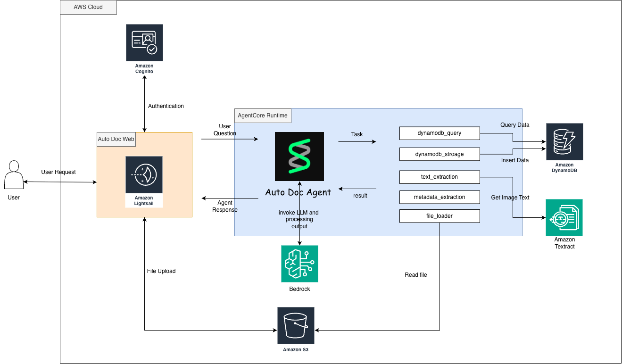Click the Amazon DynamoDB icon
Viewport: 622px width, 364px height.
point(564,142)
